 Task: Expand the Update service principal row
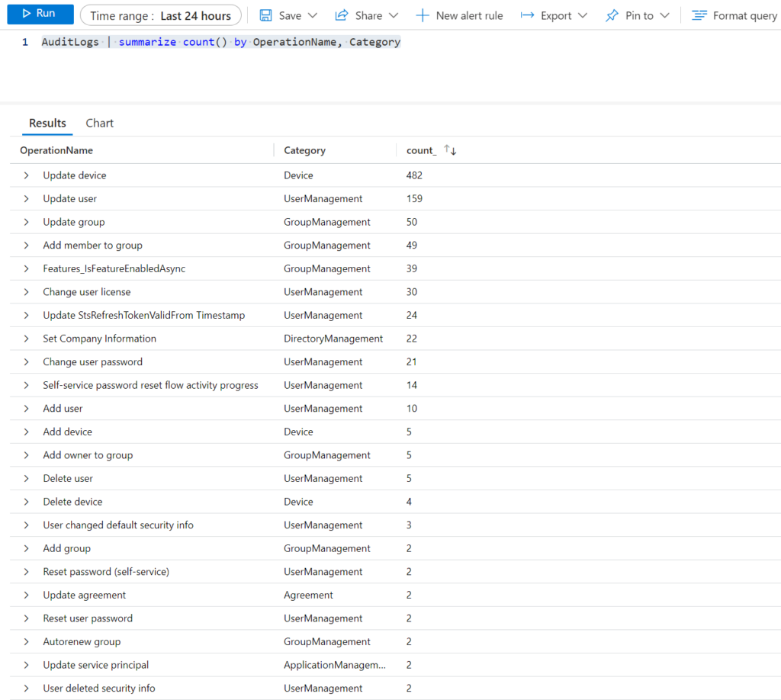(x=27, y=665)
